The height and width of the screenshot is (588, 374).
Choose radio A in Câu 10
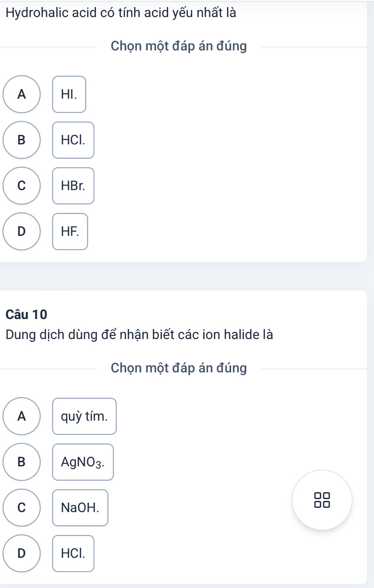(x=22, y=416)
